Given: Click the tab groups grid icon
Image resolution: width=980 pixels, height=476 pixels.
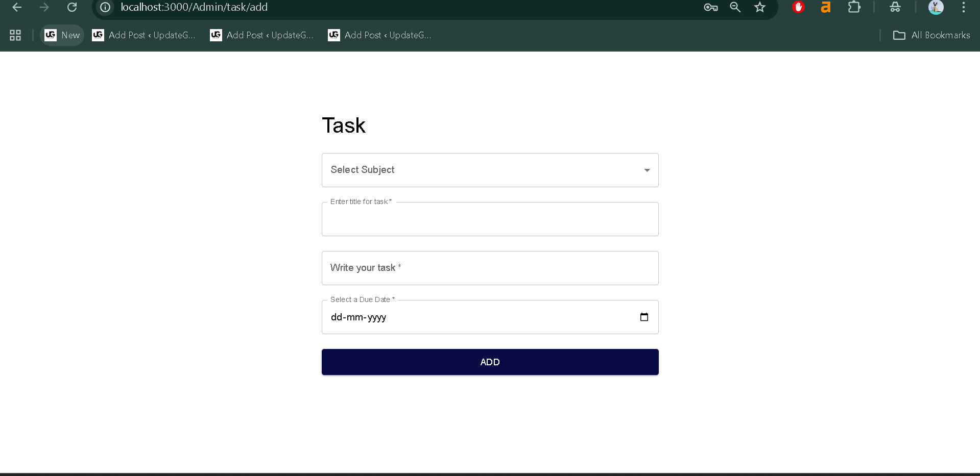Looking at the screenshot, I should pos(15,35).
